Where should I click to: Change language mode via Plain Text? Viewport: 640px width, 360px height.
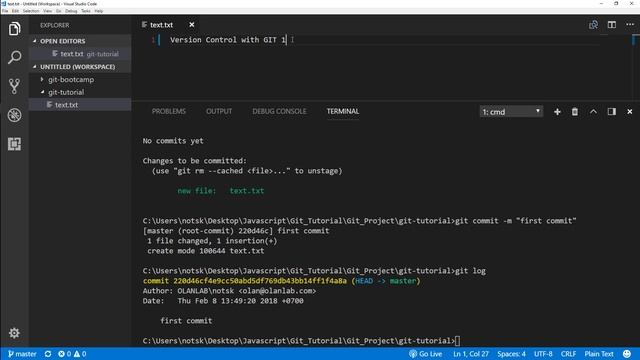(599, 354)
